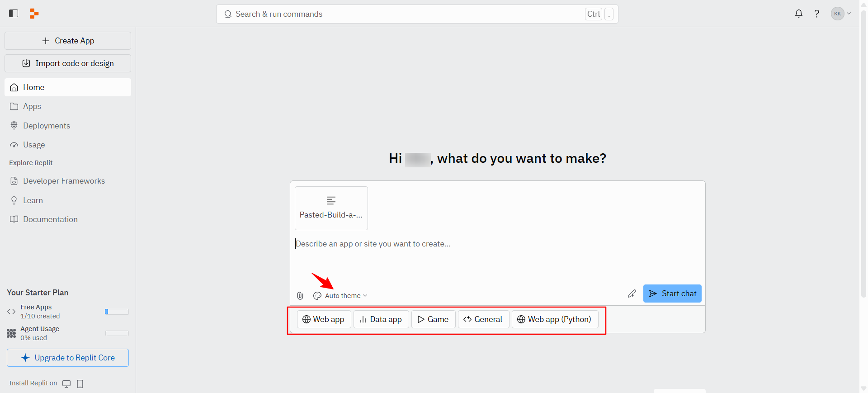Click the Deployments globe icon

tap(14, 126)
